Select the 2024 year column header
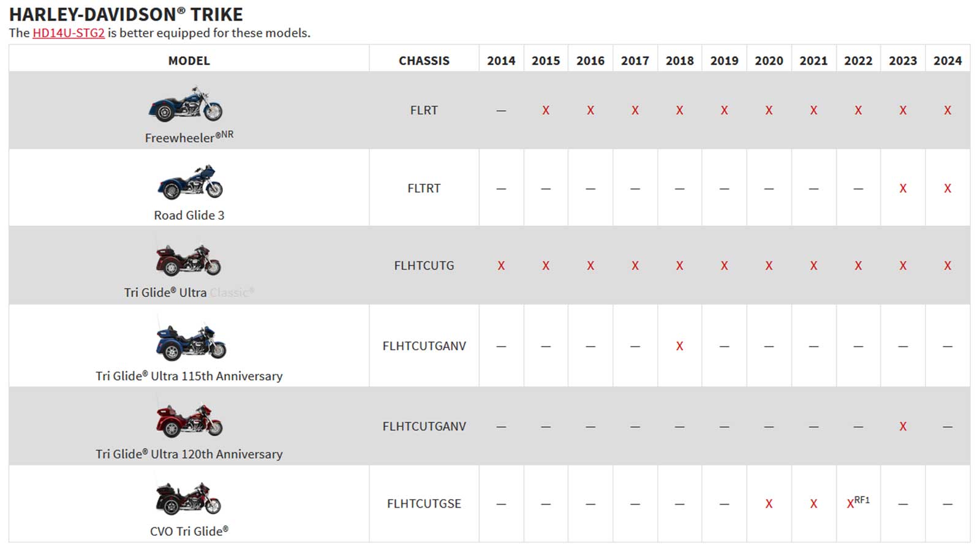 [948, 61]
